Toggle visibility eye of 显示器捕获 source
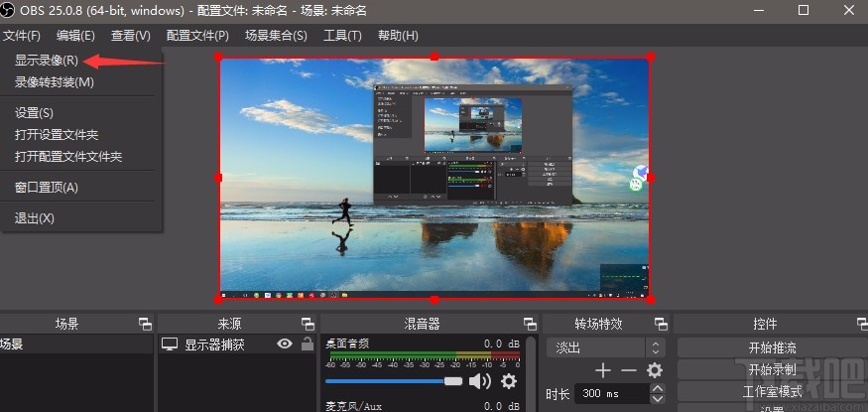Screen dimensions: 868x412 [285, 343]
